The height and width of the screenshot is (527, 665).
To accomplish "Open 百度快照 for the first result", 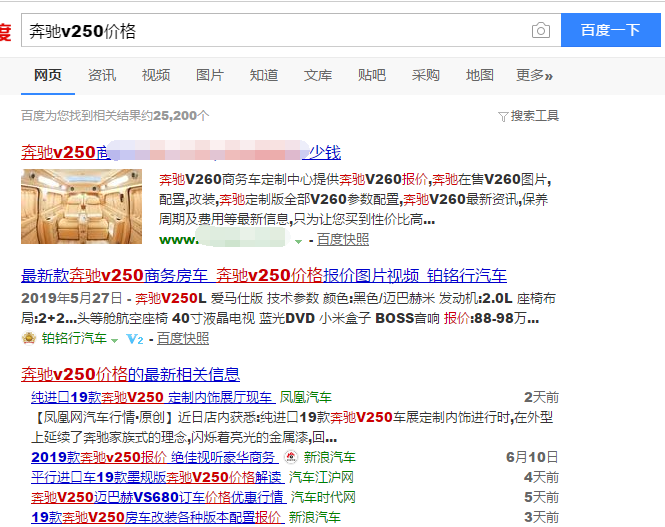I will tap(343, 240).
